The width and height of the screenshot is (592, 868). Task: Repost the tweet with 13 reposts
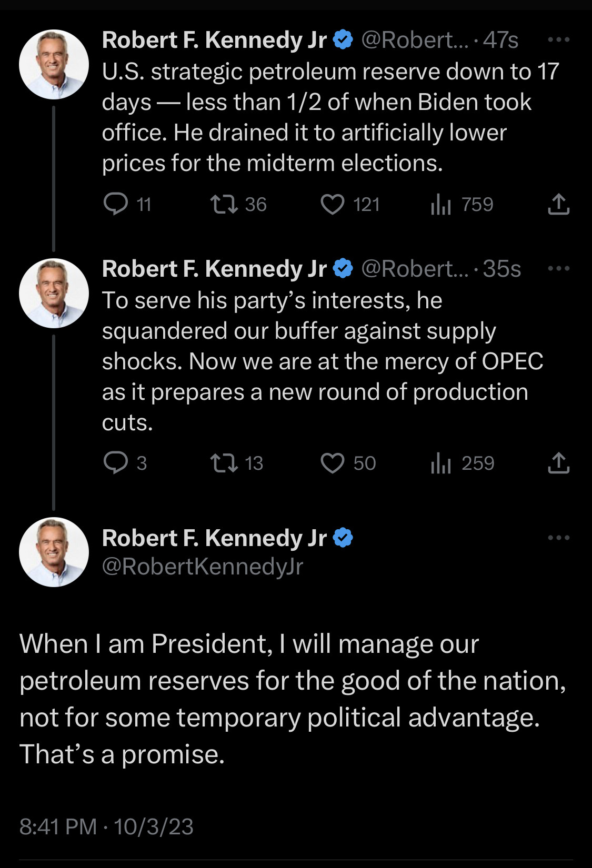coord(224,463)
